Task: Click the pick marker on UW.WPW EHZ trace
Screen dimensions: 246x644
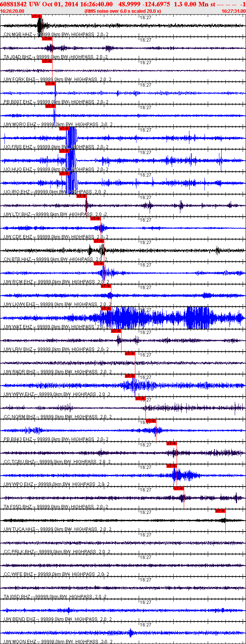Action: (130, 376)
